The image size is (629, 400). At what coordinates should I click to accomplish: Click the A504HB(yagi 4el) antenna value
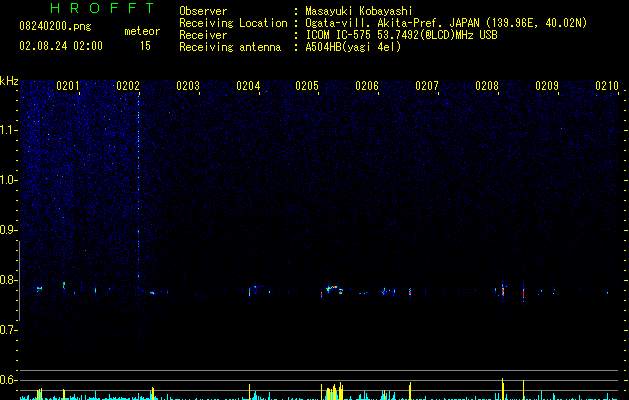coord(353,47)
